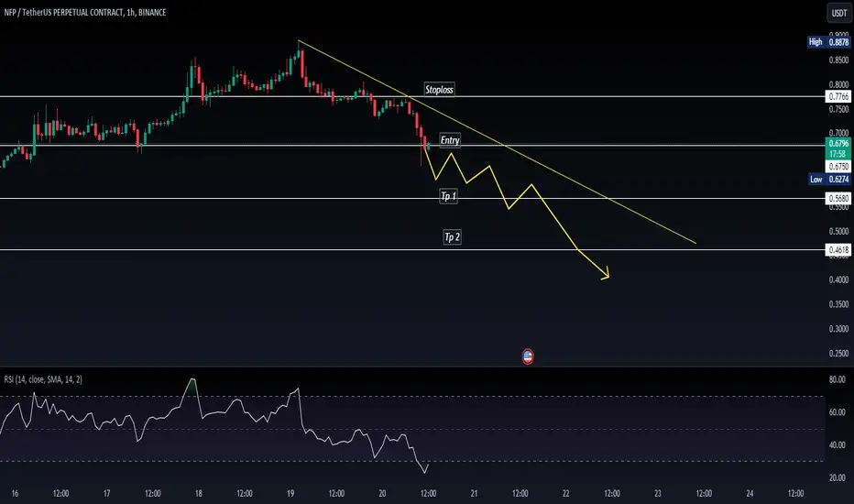This screenshot has width=854, height=504.
Task: Click the 60.00 RSI scale value
Action: pos(838,412)
